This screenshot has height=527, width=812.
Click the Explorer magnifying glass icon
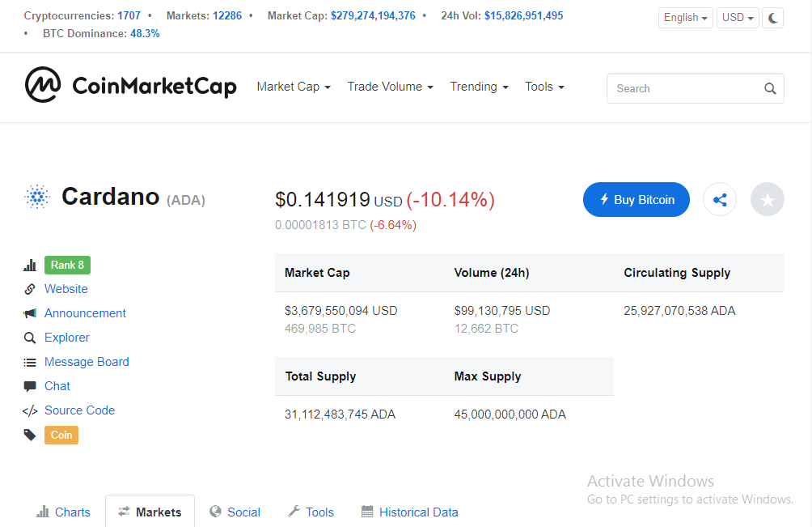pyautogui.click(x=30, y=338)
